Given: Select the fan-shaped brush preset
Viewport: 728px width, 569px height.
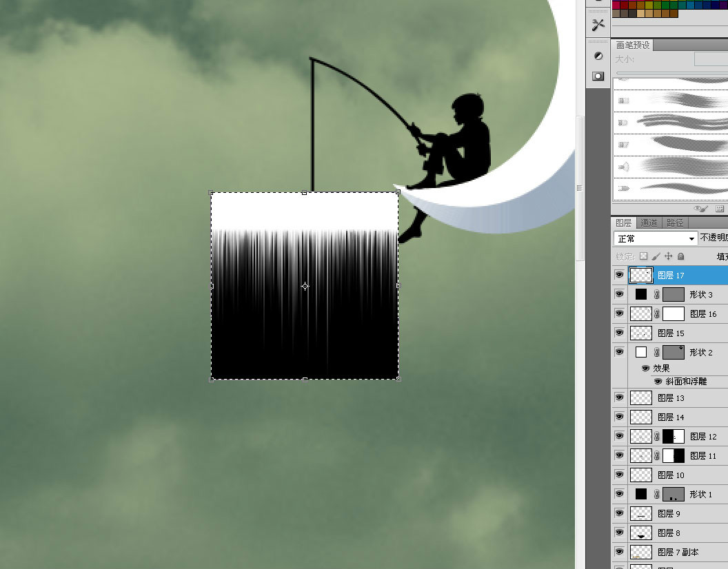Looking at the screenshot, I should (x=670, y=167).
